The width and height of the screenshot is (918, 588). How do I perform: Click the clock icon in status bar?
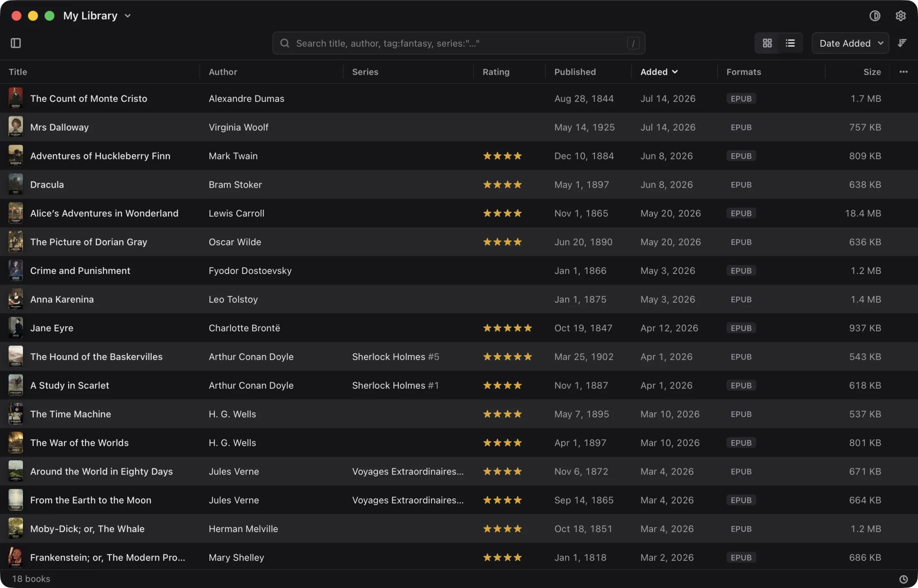tap(903, 579)
